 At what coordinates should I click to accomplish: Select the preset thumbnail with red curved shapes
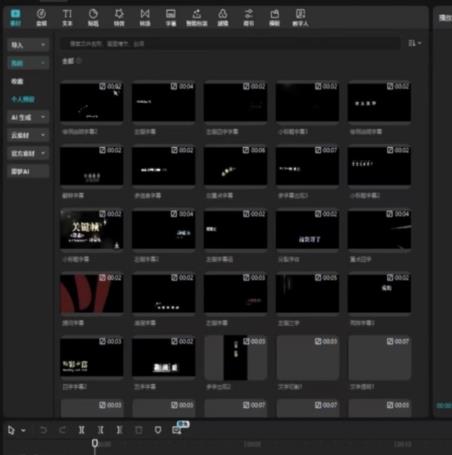click(92, 293)
